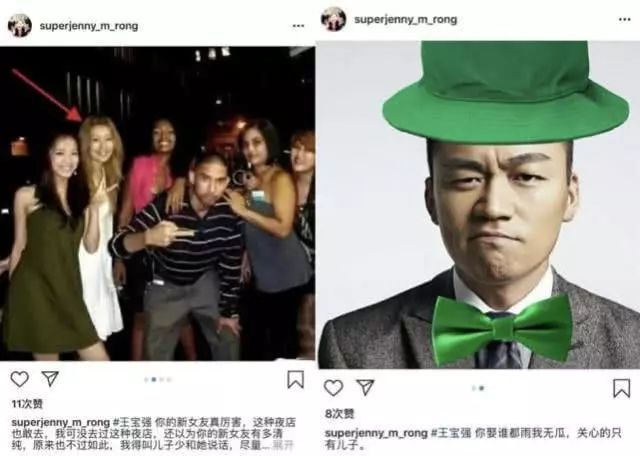640x456 pixels.
Task: Save the right post with bookmark icon
Action: [622, 388]
